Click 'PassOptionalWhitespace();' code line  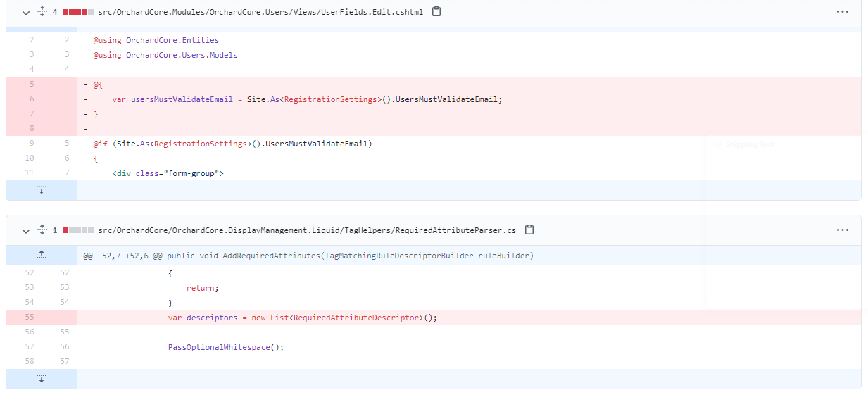(225, 347)
